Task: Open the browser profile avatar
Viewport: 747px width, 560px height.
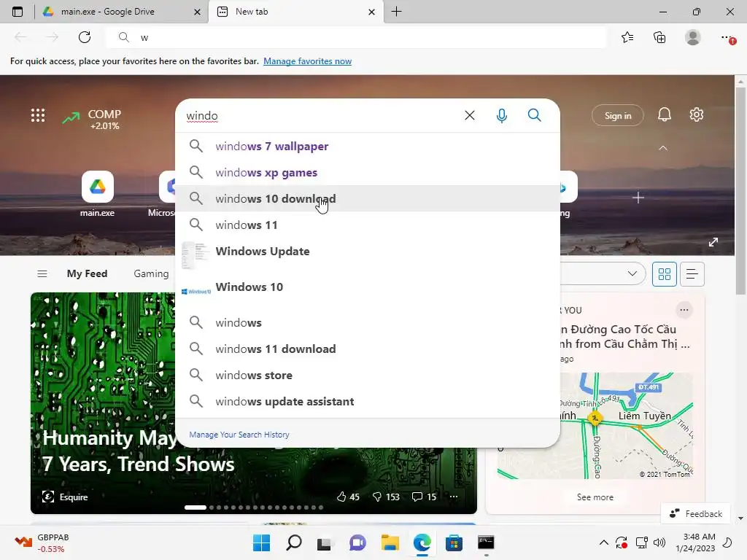Action: (x=693, y=37)
